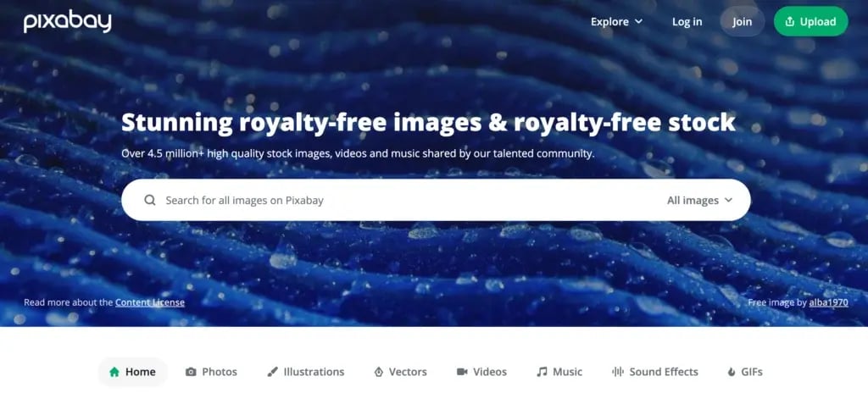The image size is (868, 404).
Task: Click the brush icon beside Illustrations
Action: [272, 372]
